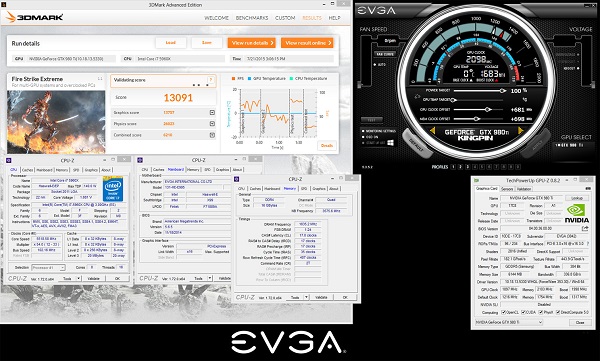600x361 pixels.
Task: Open Monitoring Settings in Precision
Action: (378, 131)
